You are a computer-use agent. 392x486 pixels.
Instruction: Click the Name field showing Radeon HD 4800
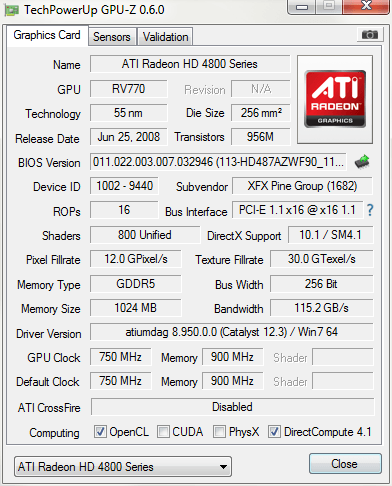tap(190, 64)
